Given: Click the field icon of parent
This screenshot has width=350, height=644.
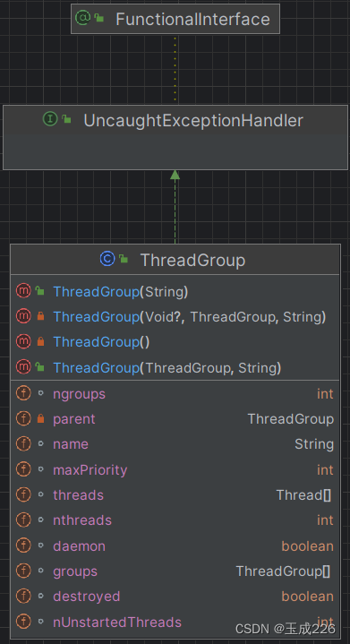Looking at the screenshot, I should [23, 418].
